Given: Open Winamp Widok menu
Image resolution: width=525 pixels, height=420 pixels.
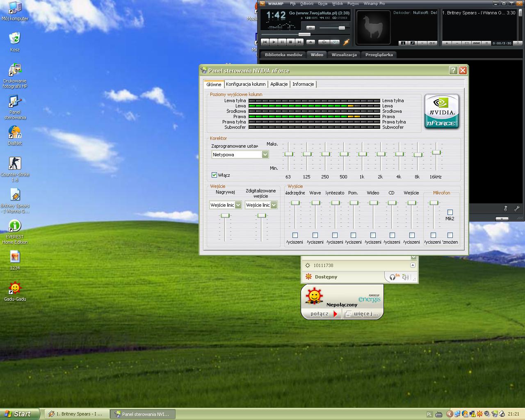Looking at the screenshot, I should coord(338,4).
